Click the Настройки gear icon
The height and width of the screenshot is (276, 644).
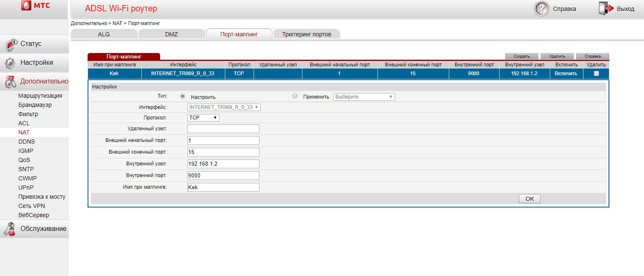(x=10, y=63)
